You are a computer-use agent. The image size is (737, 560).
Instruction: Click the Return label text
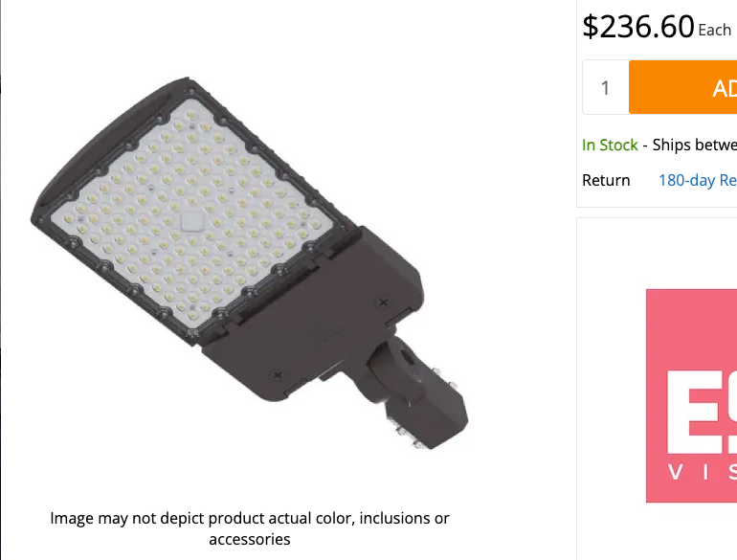[606, 181]
